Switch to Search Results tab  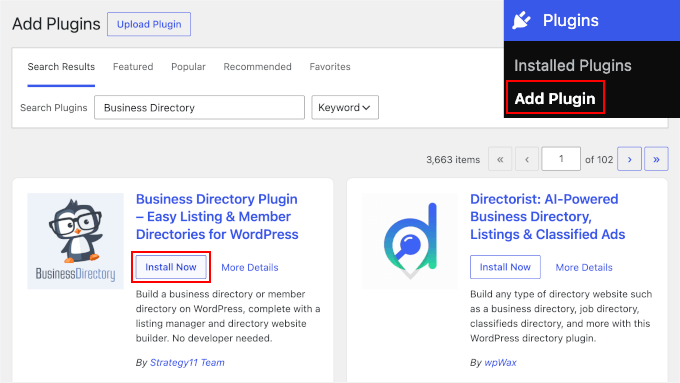tap(61, 67)
